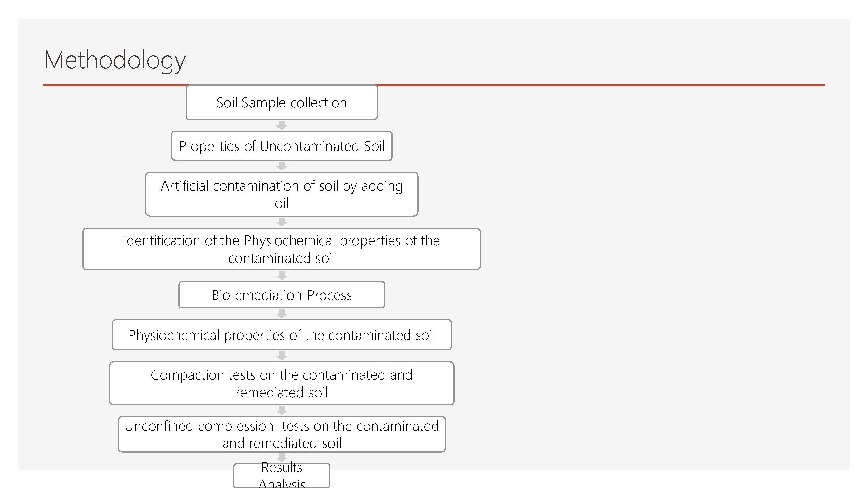
Task: Select the Physiochemical properties of contaminated soil box
Action: click(x=282, y=335)
